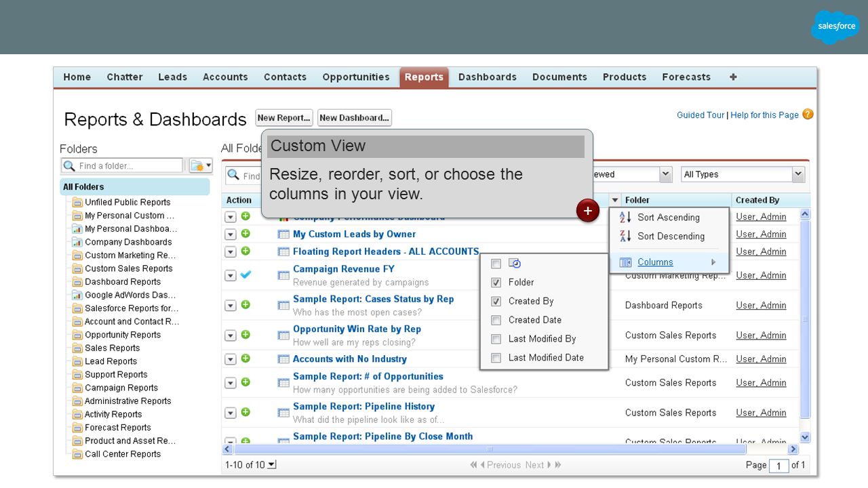This screenshot has width=868, height=488.
Task: Open action dropdown for Campaign Revenue FY row
Action: pyautogui.click(x=231, y=276)
